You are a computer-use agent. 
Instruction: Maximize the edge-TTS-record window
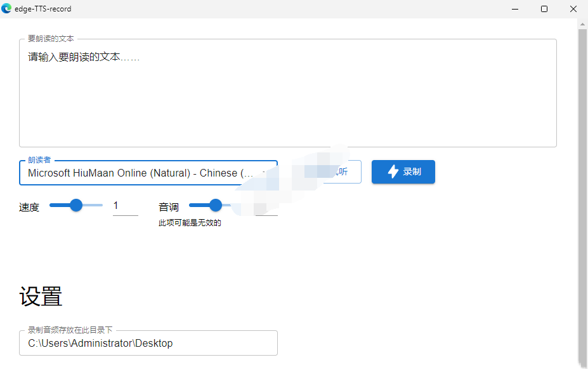coord(544,9)
